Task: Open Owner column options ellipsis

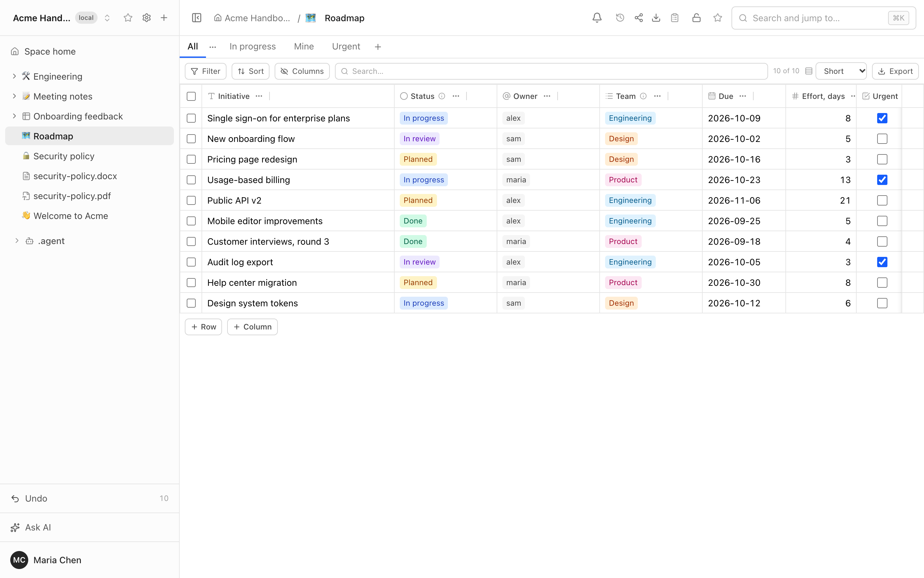Action: (x=547, y=96)
